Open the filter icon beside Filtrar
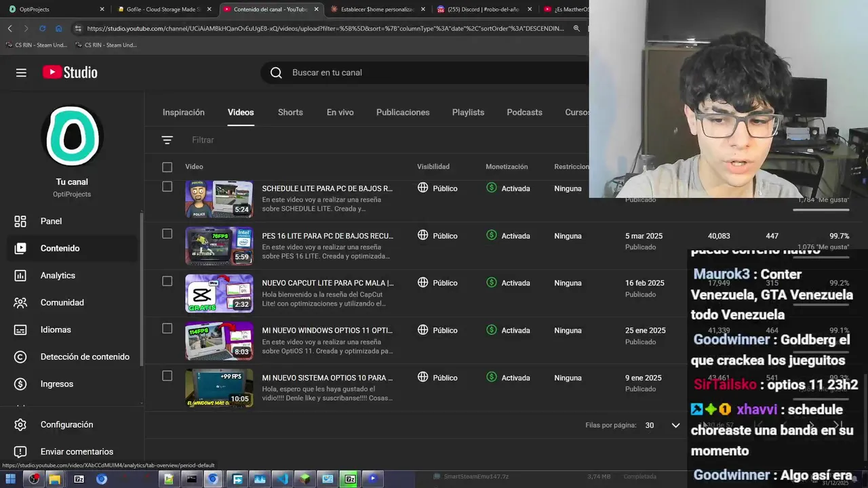The width and height of the screenshot is (868, 488). (167, 140)
